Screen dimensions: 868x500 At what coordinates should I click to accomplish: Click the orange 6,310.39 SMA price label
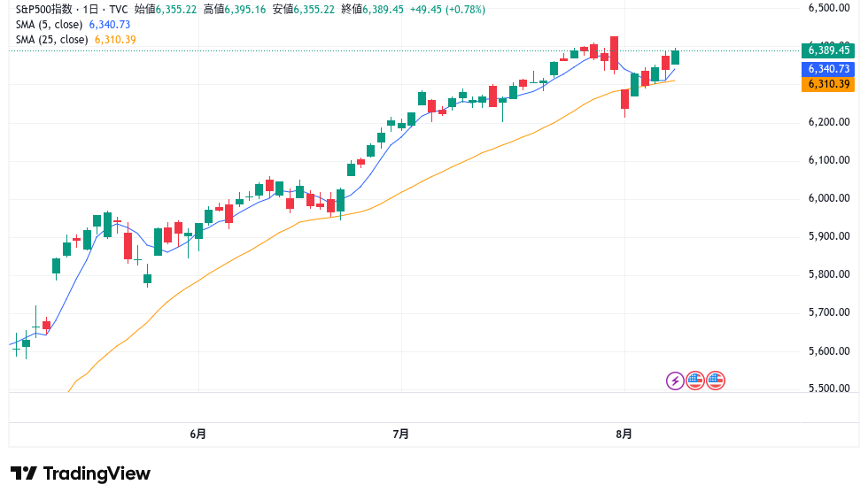click(x=828, y=84)
